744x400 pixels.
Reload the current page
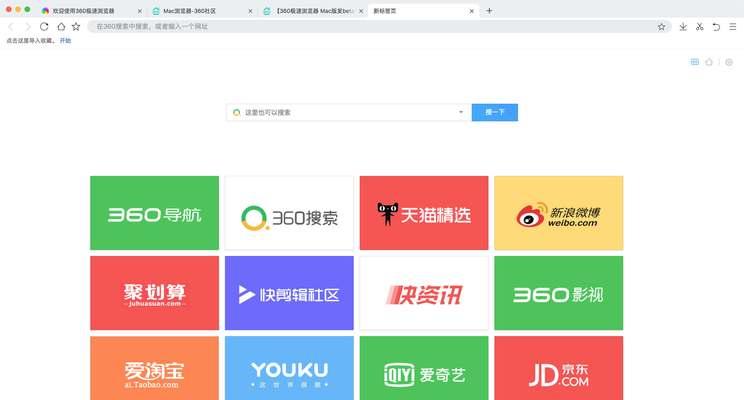coord(44,27)
